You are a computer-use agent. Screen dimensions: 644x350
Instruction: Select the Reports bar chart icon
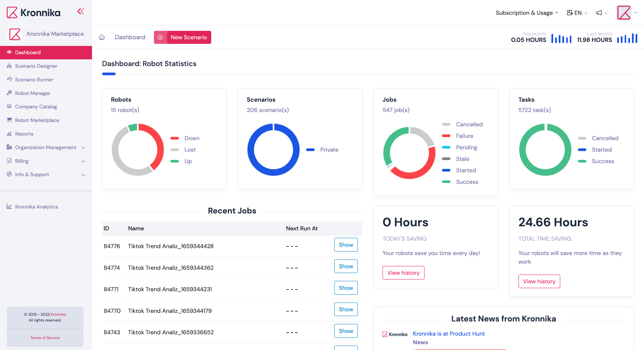coord(9,134)
